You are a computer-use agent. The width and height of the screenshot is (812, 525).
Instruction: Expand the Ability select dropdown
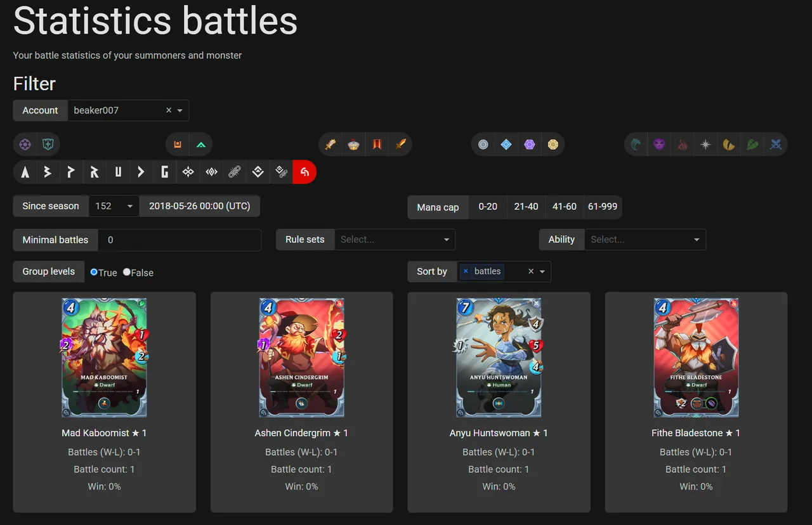click(x=645, y=240)
